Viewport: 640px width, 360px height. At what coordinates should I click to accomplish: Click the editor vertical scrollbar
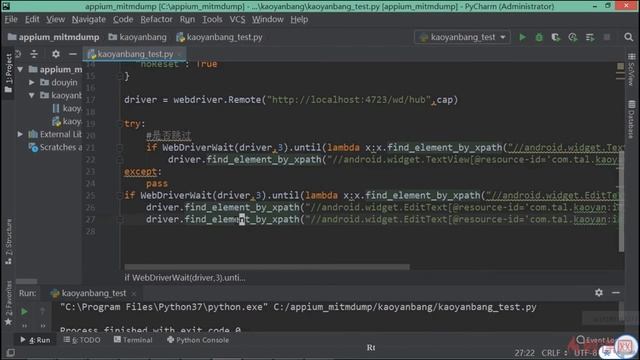click(621, 202)
